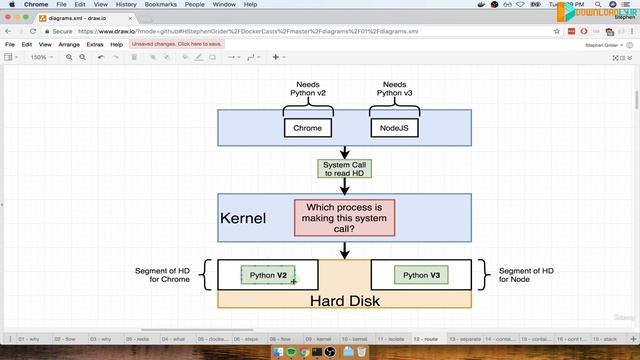Viewport: 640px width, 360px height.
Task: Toggle fullscreen mode icon
Action: [615, 58]
